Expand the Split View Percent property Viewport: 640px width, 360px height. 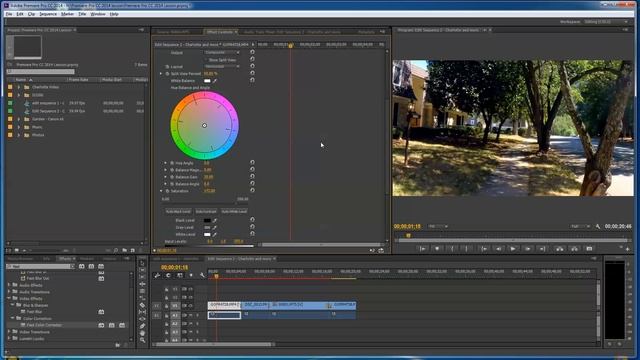[x=161, y=74]
